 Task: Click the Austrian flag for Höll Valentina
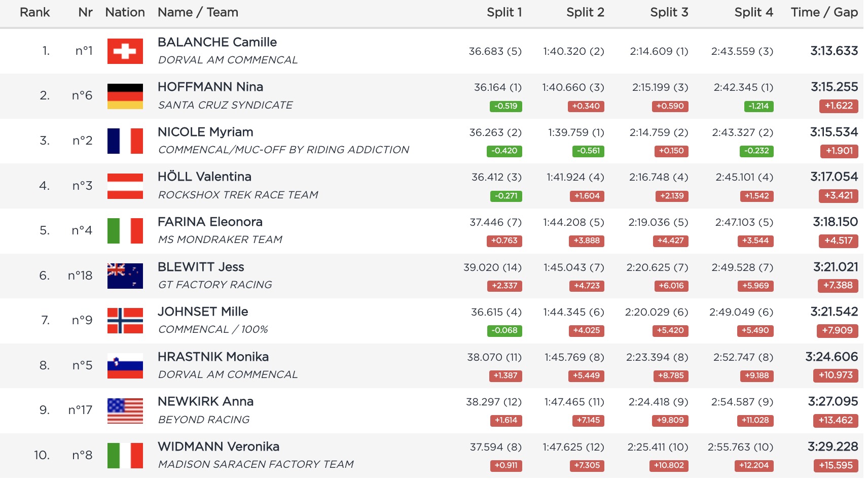pos(125,186)
